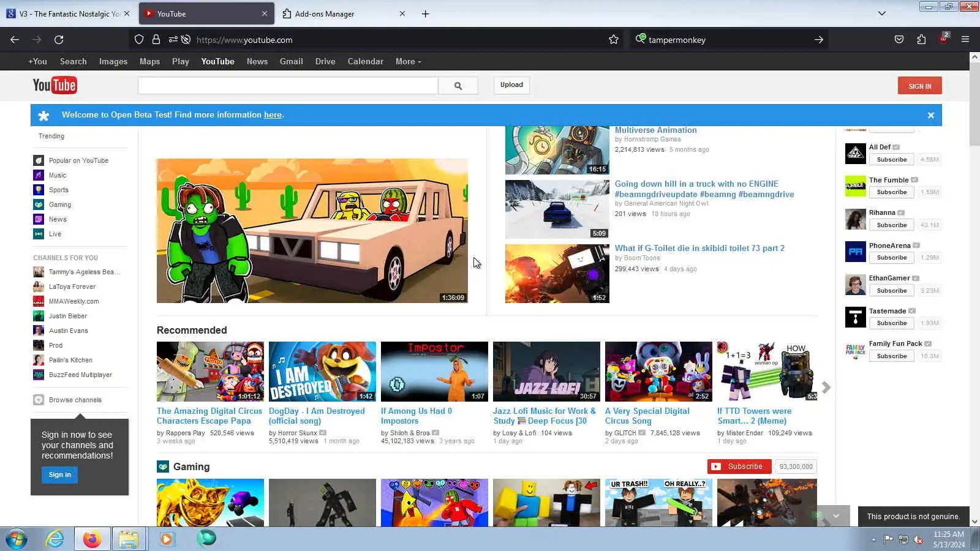
Task: Click the YouTube logo
Action: point(55,85)
